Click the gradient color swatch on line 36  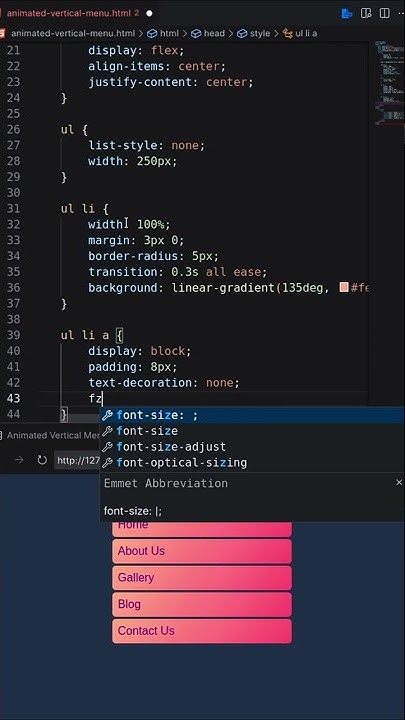pos(343,288)
